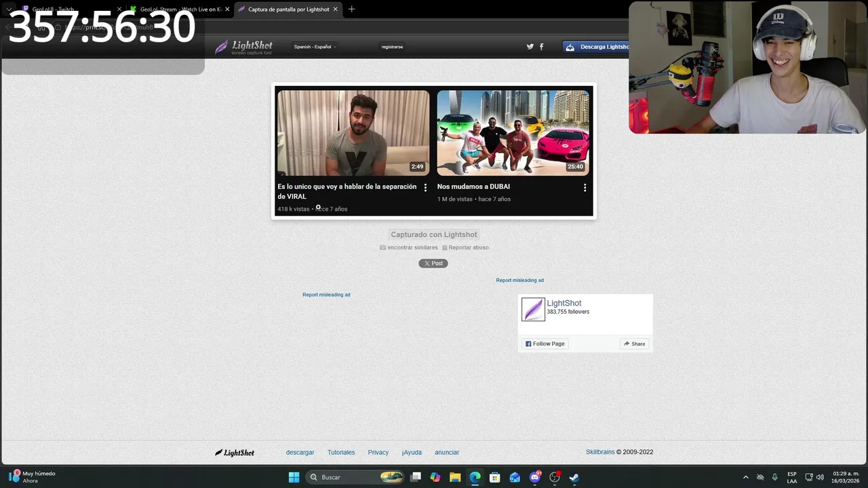The image size is (868, 488).
Task: Expand the Spanish - Español language dropdown
Action: click(x=315, y=47)
